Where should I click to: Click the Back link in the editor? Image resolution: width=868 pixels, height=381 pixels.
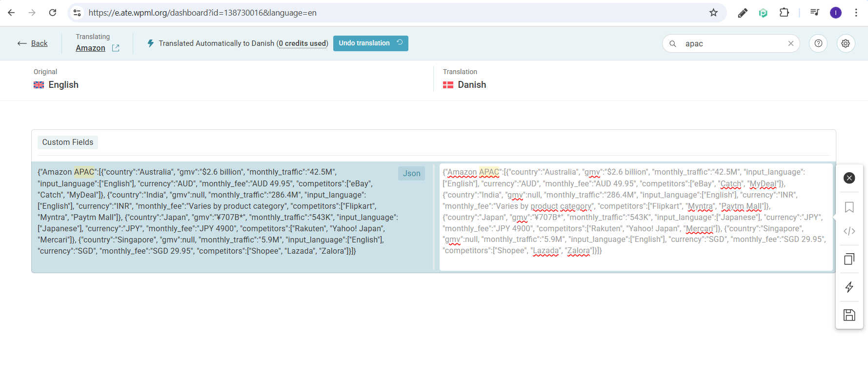pyautogui.click(x=33, y=43)
